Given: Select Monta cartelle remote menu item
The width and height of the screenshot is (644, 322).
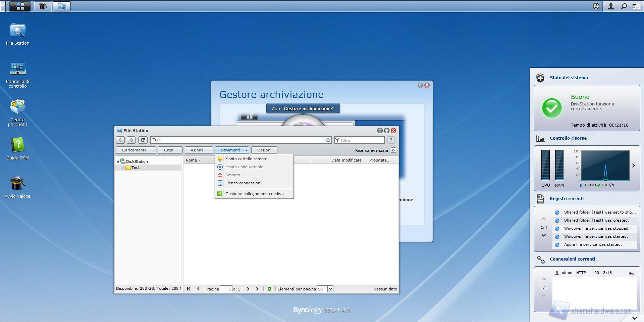Looking at the screenshot, I should pos(246,159).
